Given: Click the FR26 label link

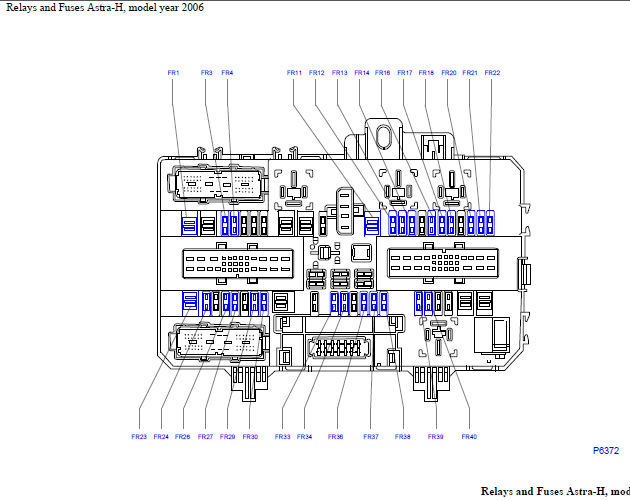Looking at the screenshot, I should pyautogui.click(x=182, y=437).
